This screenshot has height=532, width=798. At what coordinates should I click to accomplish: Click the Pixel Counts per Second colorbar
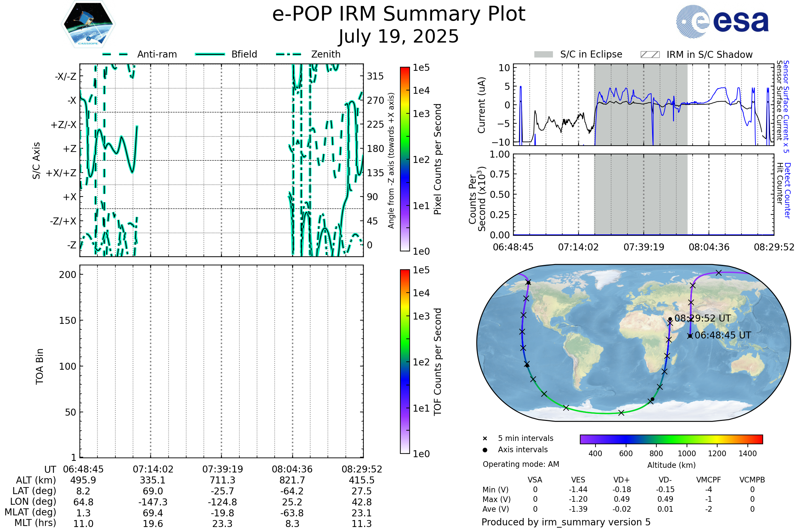point(405,159)
